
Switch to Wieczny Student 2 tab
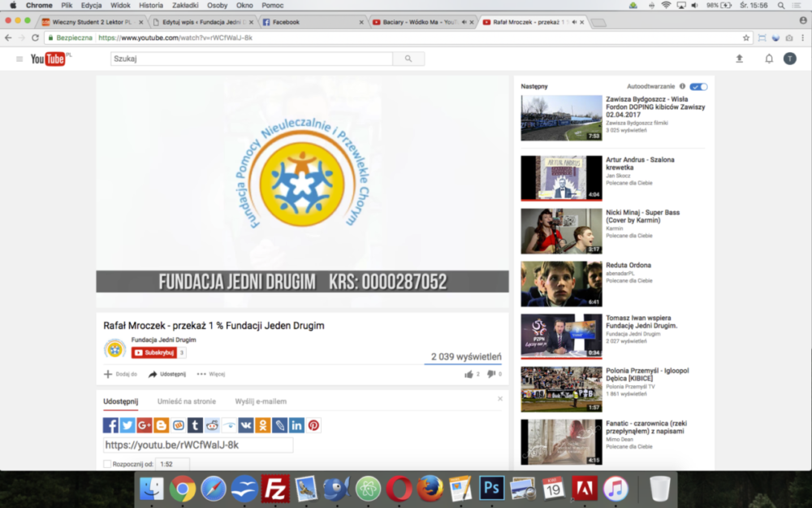click(91, 22)
